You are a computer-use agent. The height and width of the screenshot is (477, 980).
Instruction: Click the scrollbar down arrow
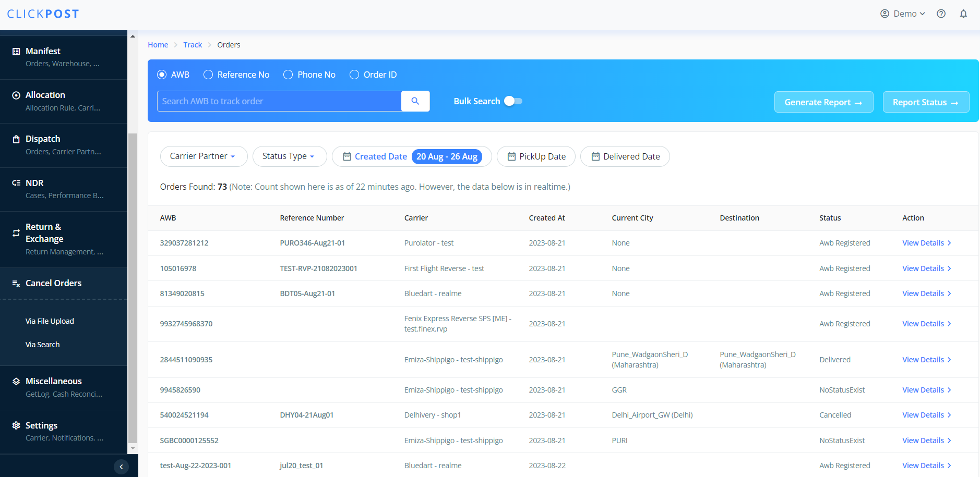[x=133, y=448]
